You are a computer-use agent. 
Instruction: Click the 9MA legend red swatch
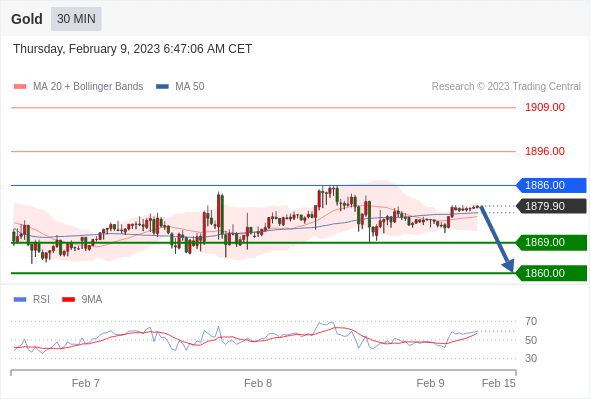pos(68,300)
